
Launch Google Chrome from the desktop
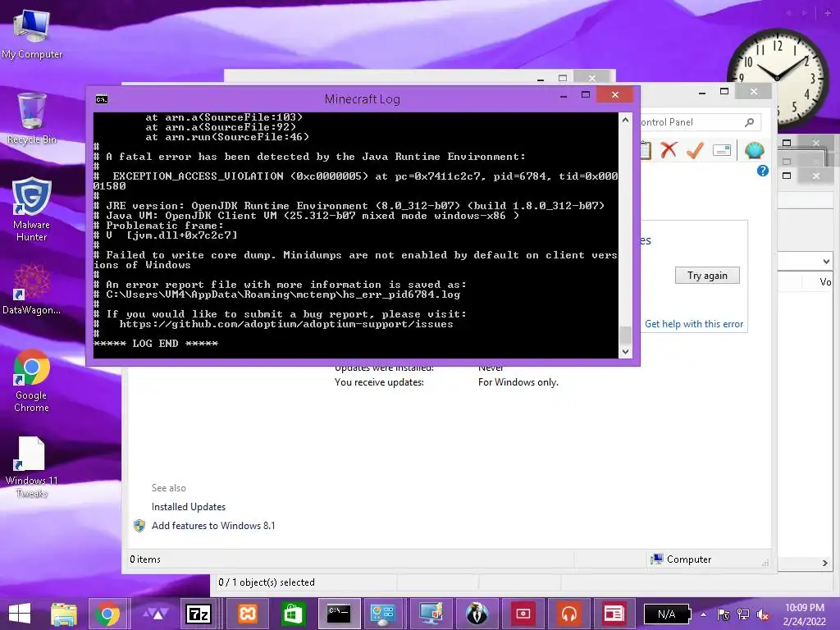(32, 381)
